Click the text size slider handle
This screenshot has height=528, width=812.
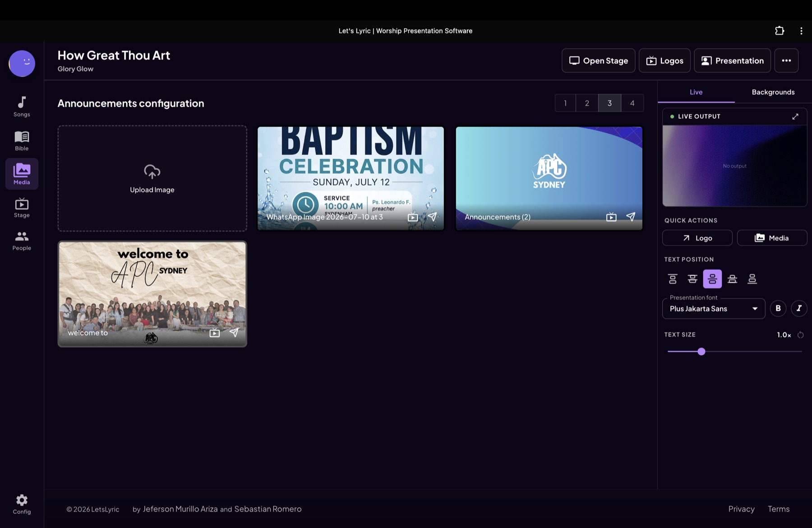[701, 352]
